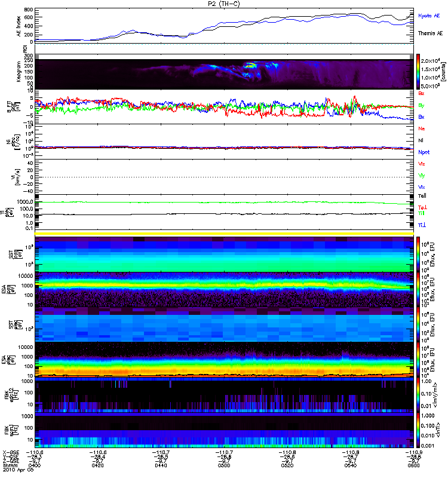
Task: Click the FBK nT color bar
Action: (418, 430)
